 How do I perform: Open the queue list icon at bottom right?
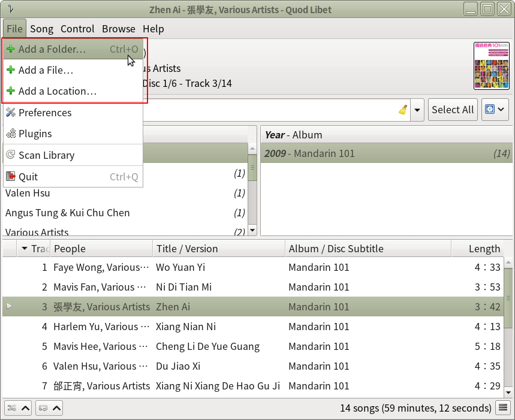[x=504, y=408]
